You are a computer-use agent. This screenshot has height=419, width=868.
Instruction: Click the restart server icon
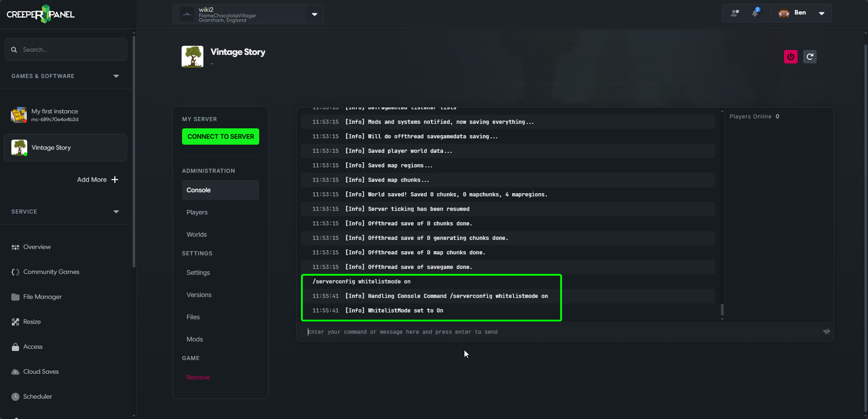tap(810, 57)
